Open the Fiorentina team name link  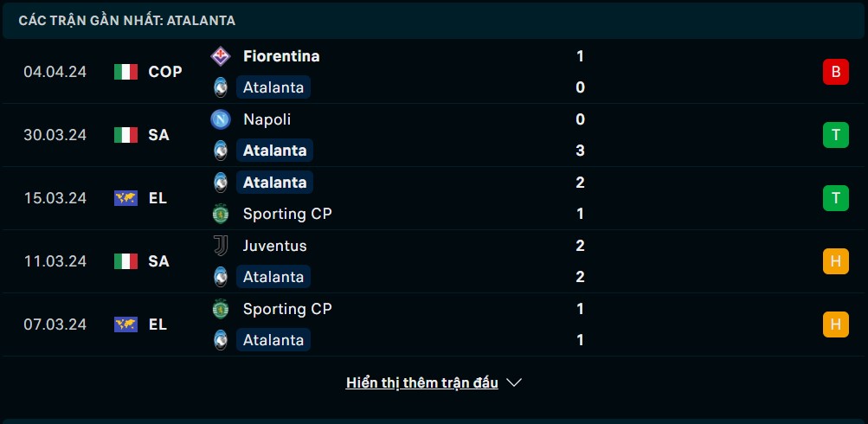coord(281,56)
